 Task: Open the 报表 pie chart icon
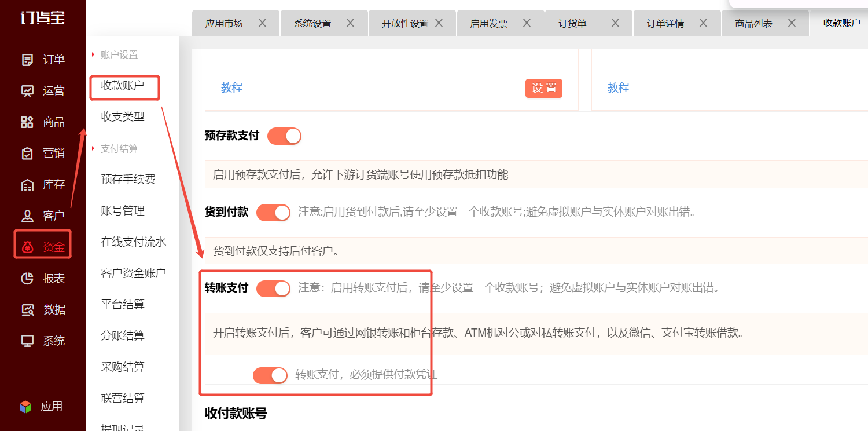click(27, 279)
